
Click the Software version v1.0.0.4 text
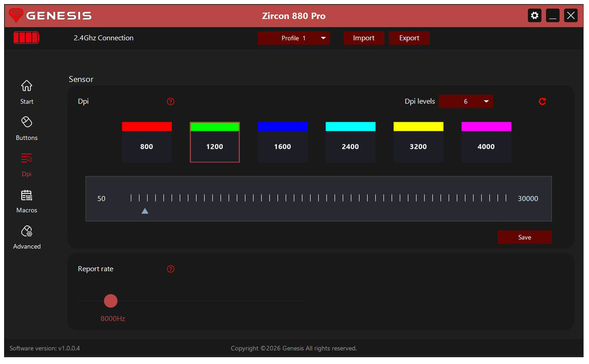[45, 348]
